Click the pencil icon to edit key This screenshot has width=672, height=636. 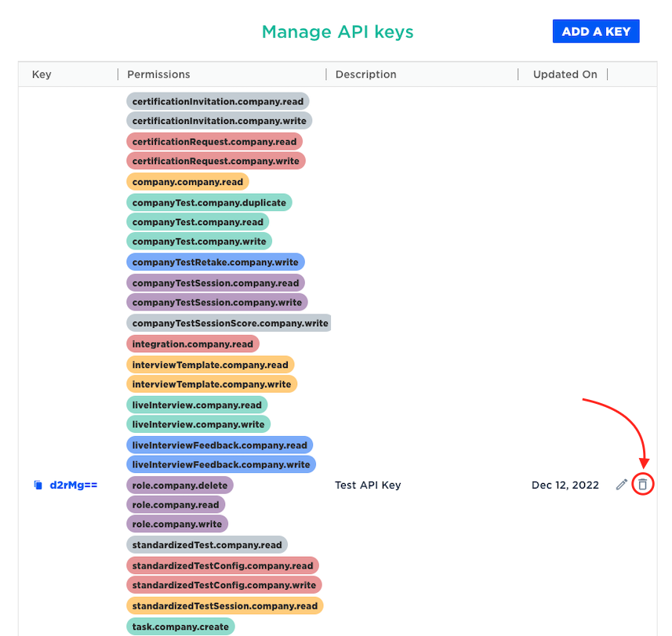(x=621, y=485)
